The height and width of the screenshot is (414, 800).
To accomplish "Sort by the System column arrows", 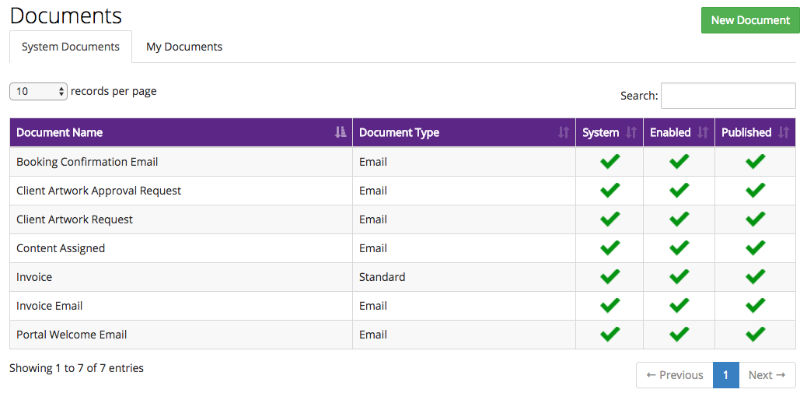I will [x=631, y=133].
